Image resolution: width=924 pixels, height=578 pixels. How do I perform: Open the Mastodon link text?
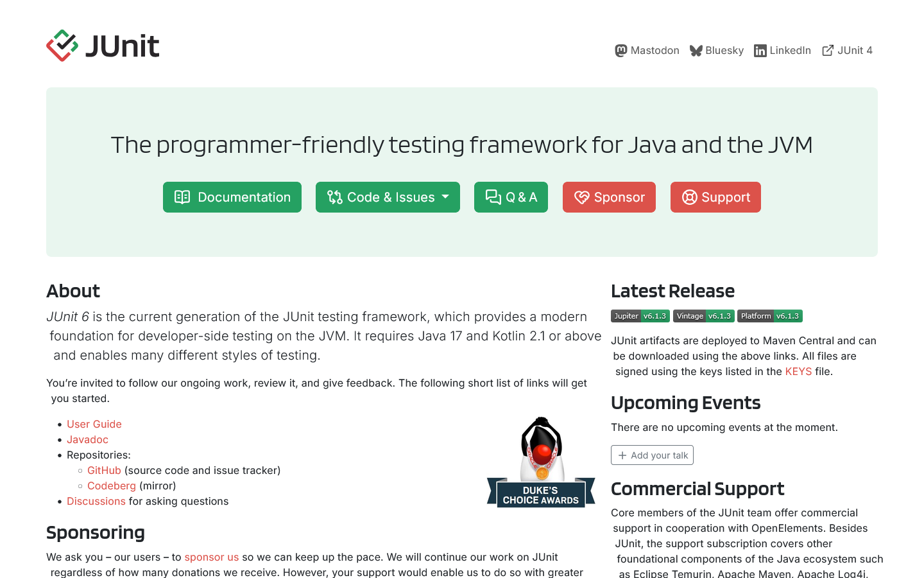point(654,51)
